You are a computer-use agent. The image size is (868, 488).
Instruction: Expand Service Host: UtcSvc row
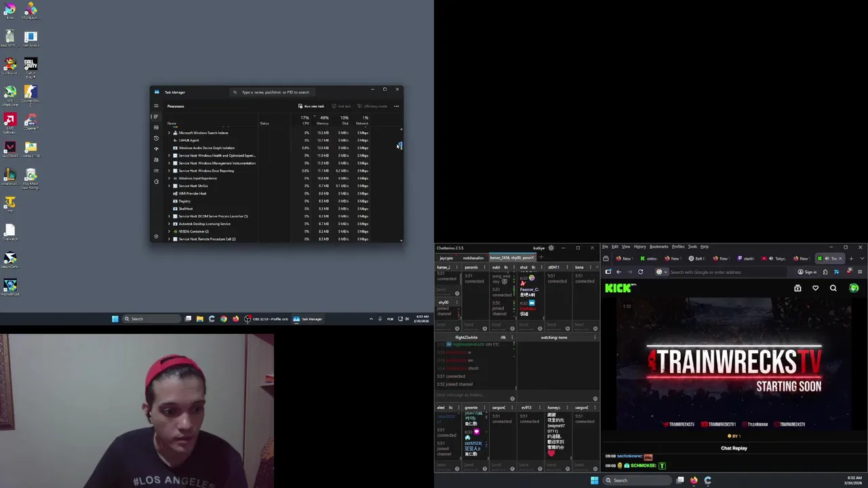click(x=169, y=186)
